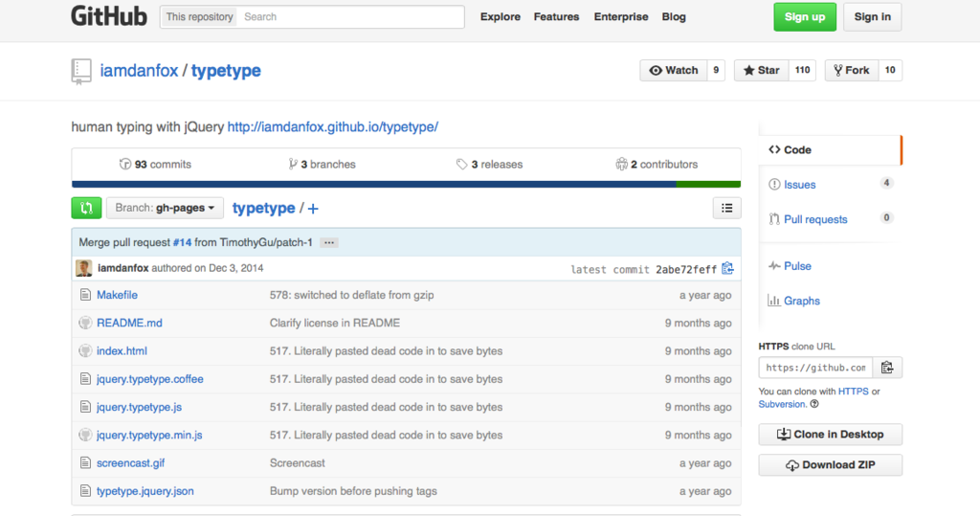Click the Pull requests icon in sidebar
The width and height of the screenshot is (980, 516).
pos(774,219)
